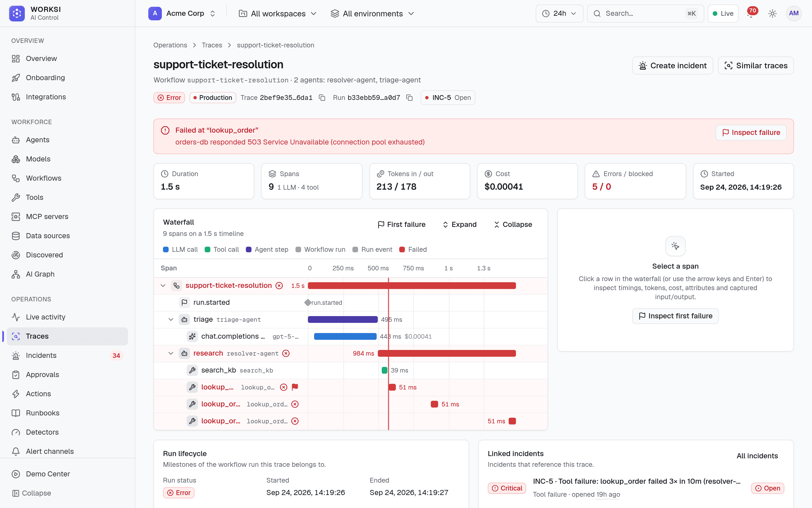
Task: Jump to First failure in waterfall
Action: click(x=401, y=224)
